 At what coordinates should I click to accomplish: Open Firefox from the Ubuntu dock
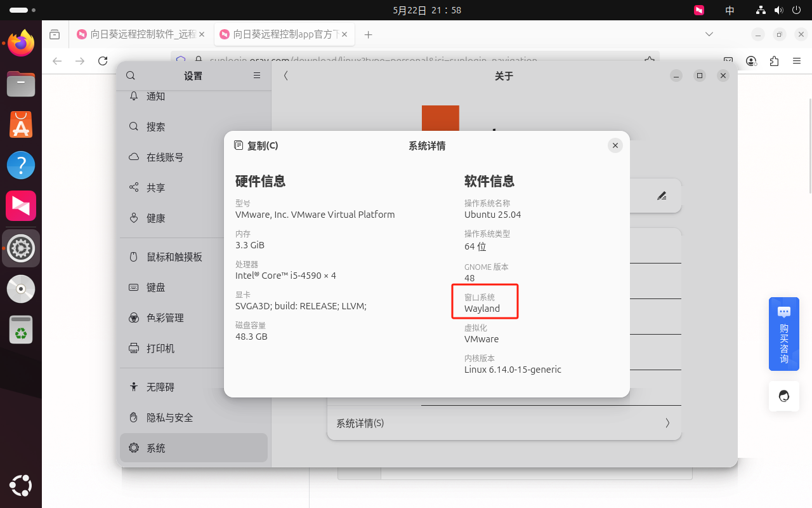(21, 43)
